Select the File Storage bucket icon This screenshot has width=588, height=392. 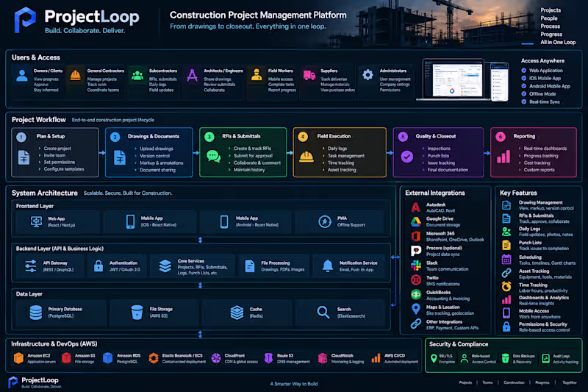[137, 312]
